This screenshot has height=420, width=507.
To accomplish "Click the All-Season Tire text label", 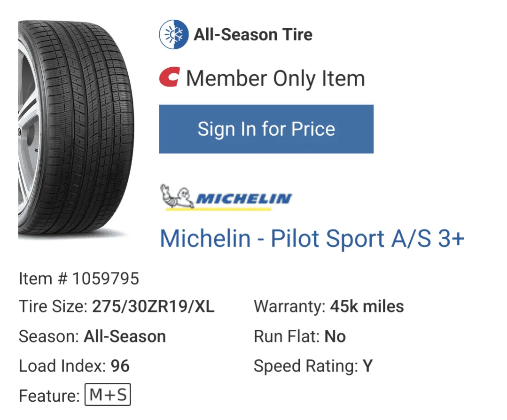I will click(254, 33).
